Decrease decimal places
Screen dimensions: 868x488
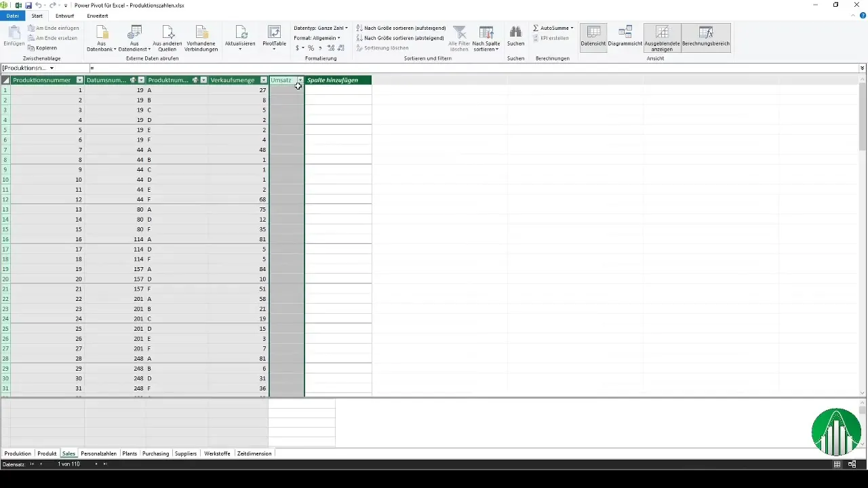point(340,48)
